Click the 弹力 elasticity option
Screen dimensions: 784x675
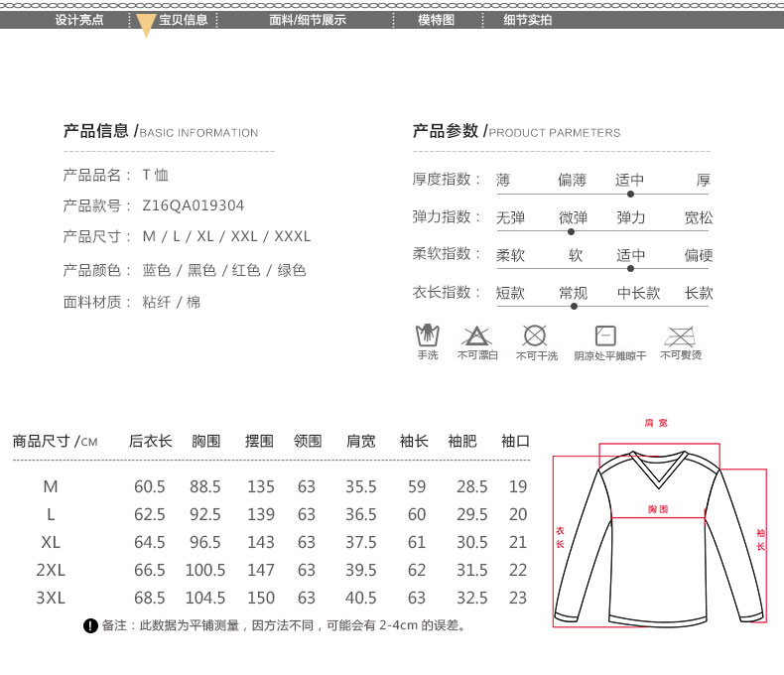point(631,217)
